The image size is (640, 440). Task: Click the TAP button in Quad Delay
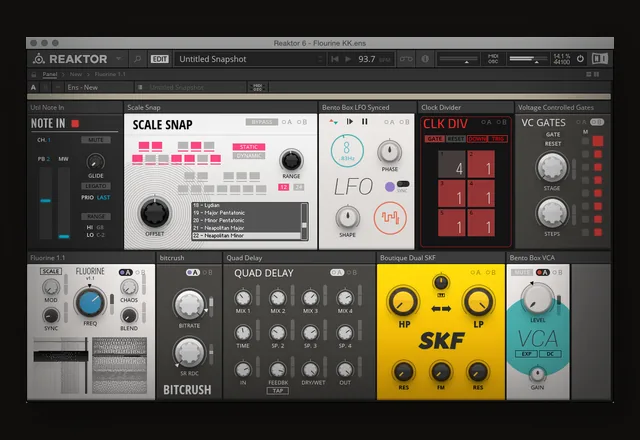pos(278,391)
